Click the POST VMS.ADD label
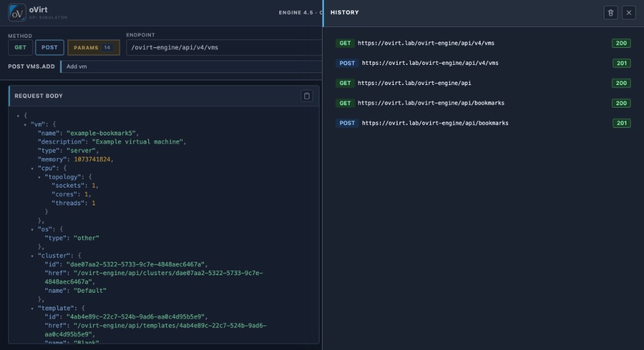This screenshot has height=350, width=644. tap(31, 67)
